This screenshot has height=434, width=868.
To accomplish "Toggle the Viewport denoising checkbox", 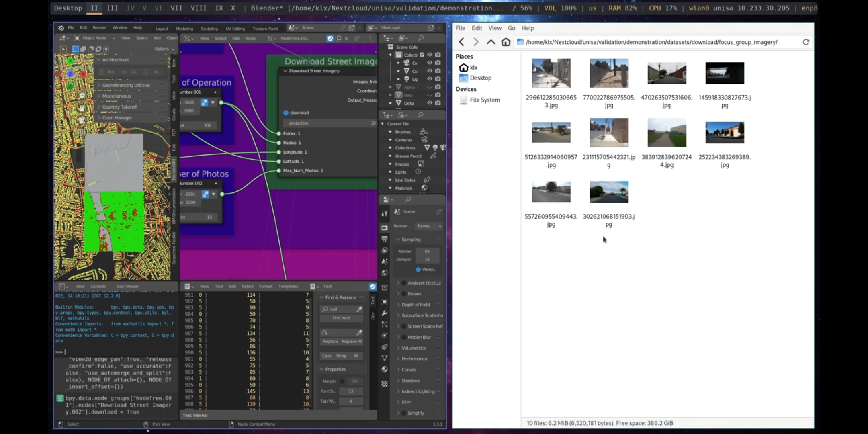I will pos(418,269).
